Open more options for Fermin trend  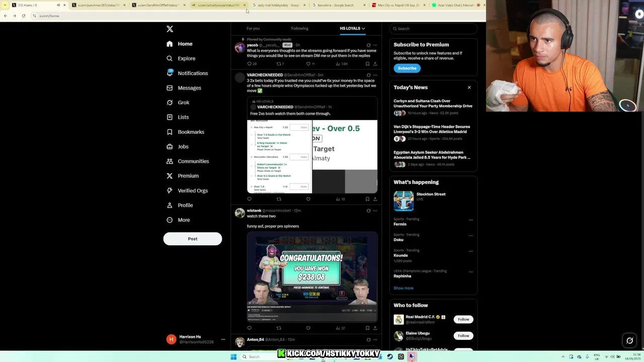click(x=471, y=220)
